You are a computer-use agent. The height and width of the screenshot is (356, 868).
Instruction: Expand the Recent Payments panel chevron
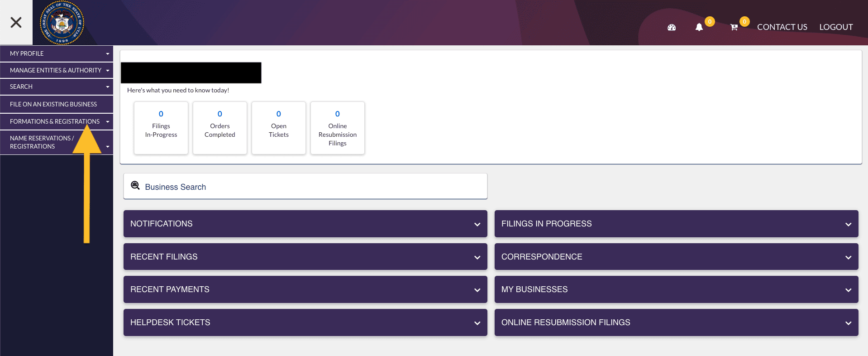click(x=477, y=290)
